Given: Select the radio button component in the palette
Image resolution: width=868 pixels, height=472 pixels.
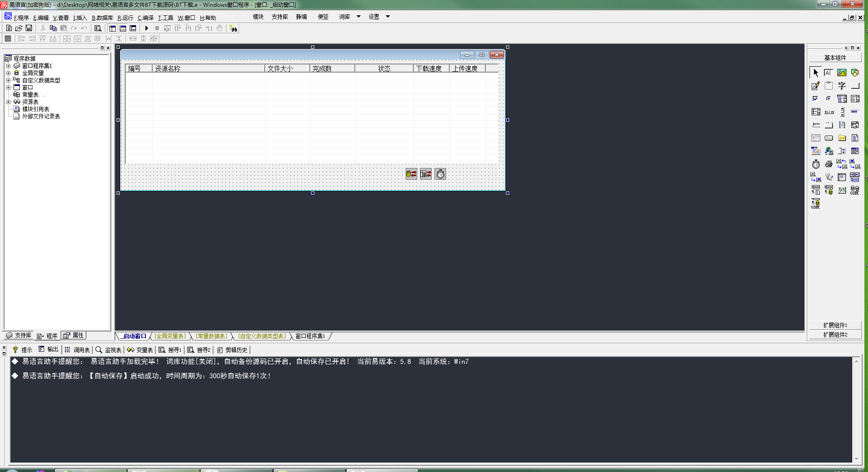Looking at the screenshot, I should click(x=829, y=99).
